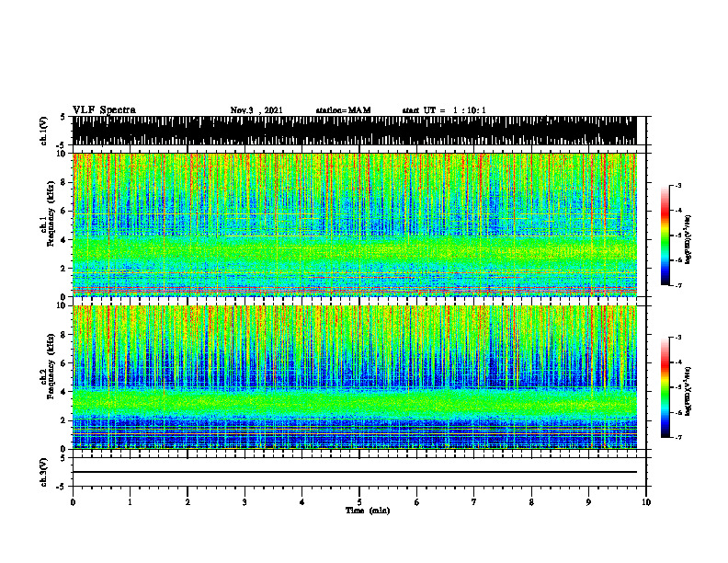Click time axis tick label "4"

tap(302, 502)
